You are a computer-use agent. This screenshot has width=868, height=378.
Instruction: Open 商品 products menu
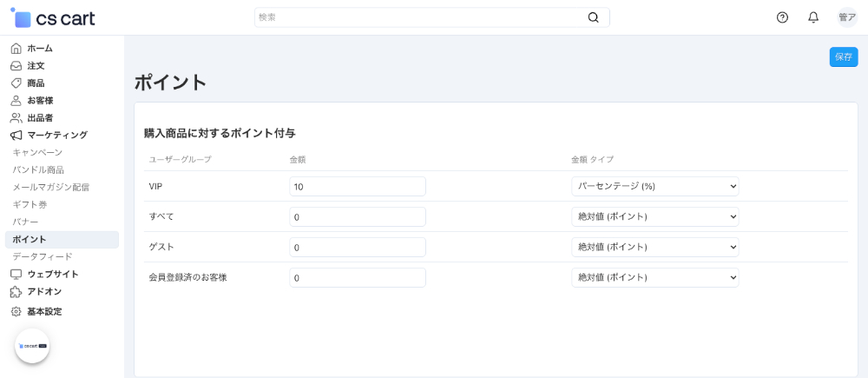click(x=36, y=83)
